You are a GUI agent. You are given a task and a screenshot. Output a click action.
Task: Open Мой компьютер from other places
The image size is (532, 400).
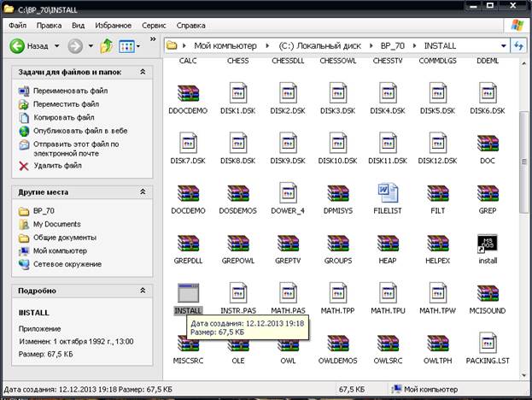click(60, 251)
